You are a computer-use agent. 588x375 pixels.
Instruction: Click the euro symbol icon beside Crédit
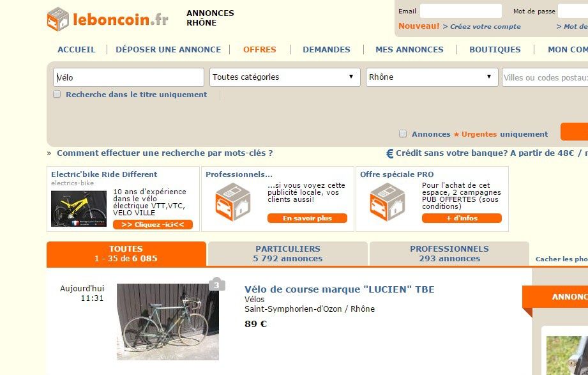[390, 153]
